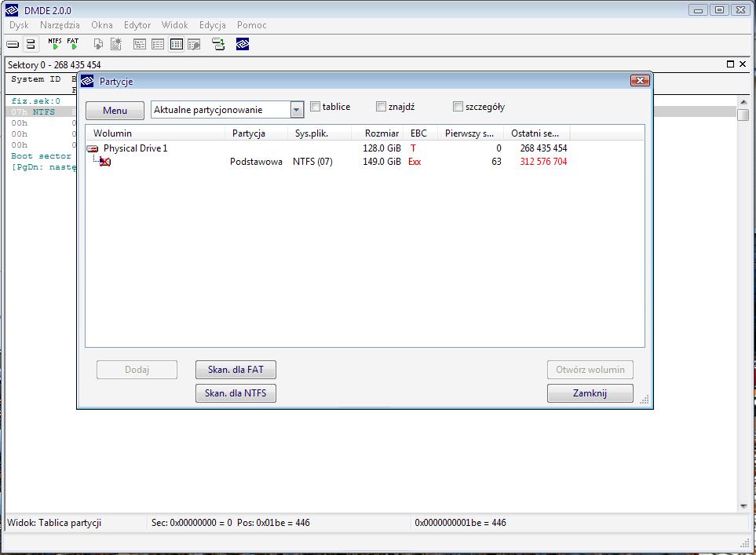This screenshot has width=756, height=555.
Task: Select the table view toolbar icon
Action: (177, 45)
